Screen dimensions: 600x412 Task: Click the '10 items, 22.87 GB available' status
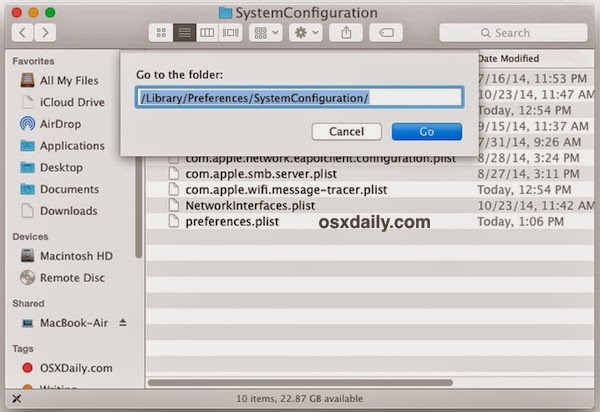click(299, 399)
